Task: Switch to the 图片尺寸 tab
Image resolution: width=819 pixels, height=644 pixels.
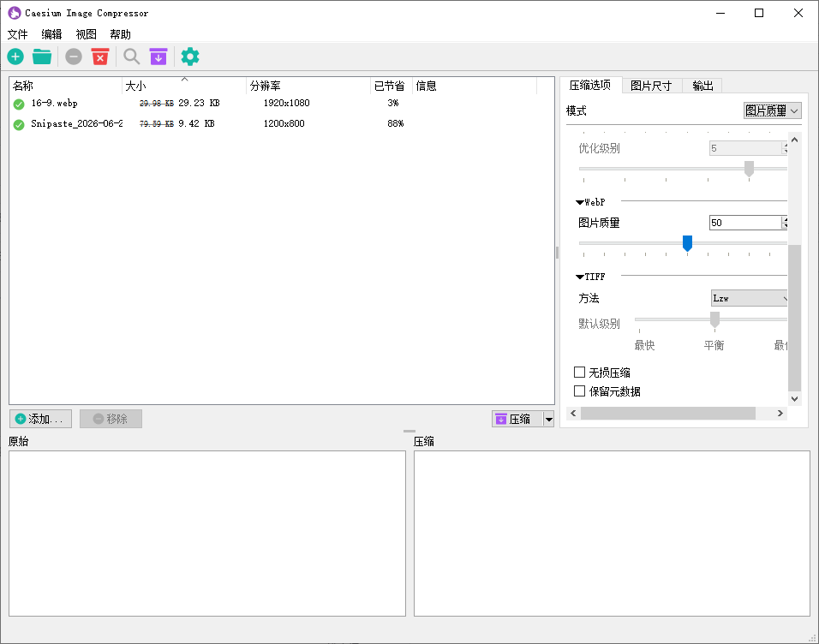Action: click(x=651, y=86)
